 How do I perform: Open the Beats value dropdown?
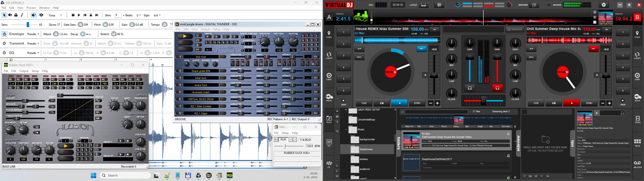pyautogui.click(x=139, y=16)
